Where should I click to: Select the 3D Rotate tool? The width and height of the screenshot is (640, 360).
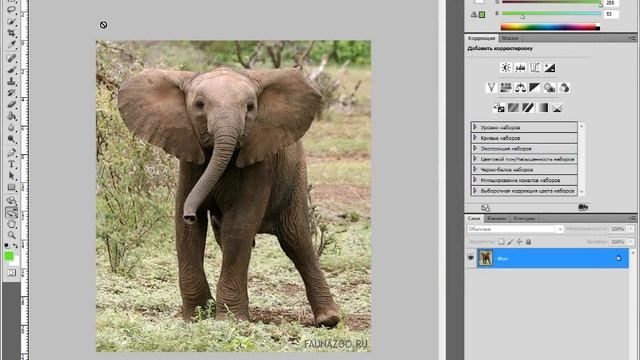coord(11,200)
